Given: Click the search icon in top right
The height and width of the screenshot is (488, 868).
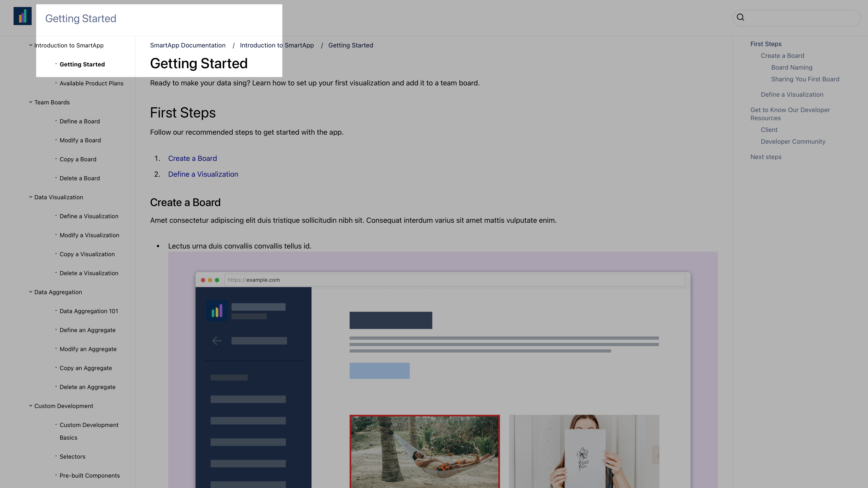Looking at the screenshot, I should click(x=741, y=17).
